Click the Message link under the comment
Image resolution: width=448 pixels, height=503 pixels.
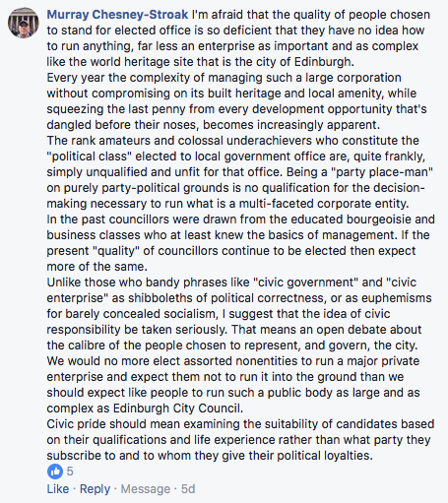[x=146, y=489]
